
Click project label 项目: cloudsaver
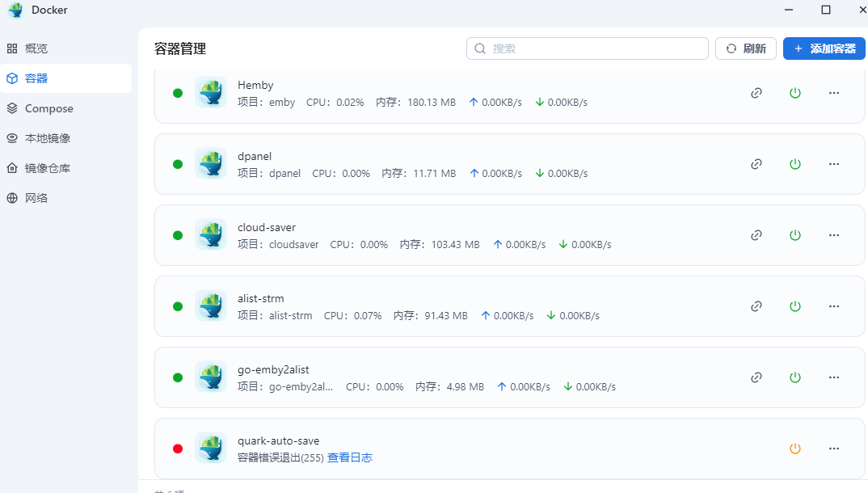click(x=278, y=245)
